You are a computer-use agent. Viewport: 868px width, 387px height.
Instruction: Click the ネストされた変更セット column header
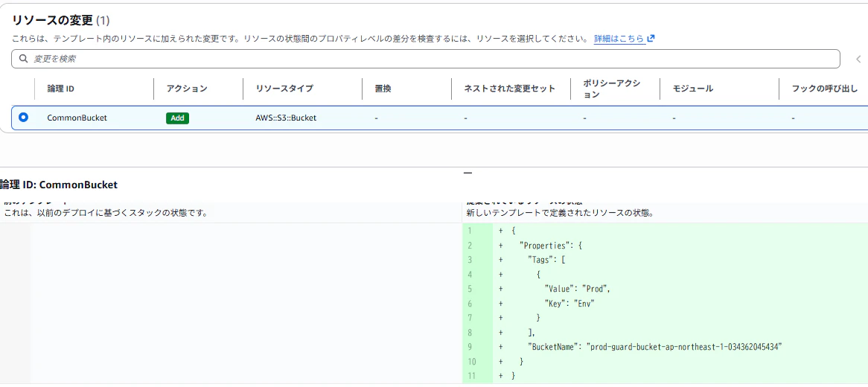[509, 89]
